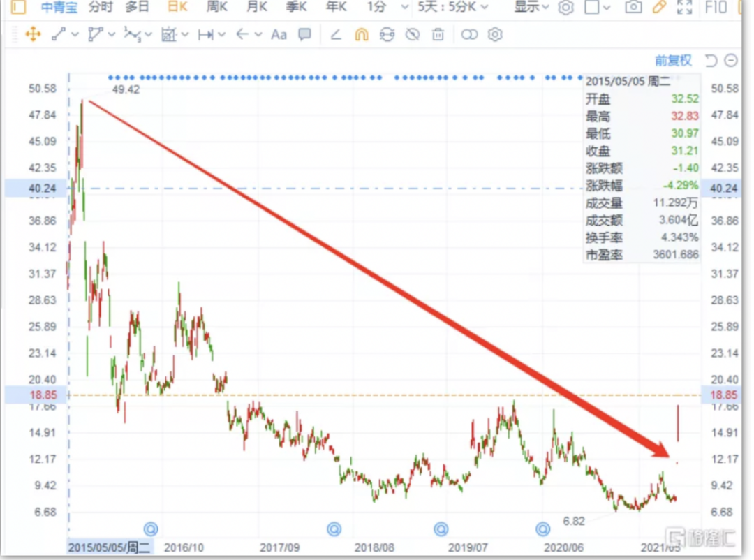Expand the 显示 display dropdown
The image size is (754, 560).
[531, 8]
